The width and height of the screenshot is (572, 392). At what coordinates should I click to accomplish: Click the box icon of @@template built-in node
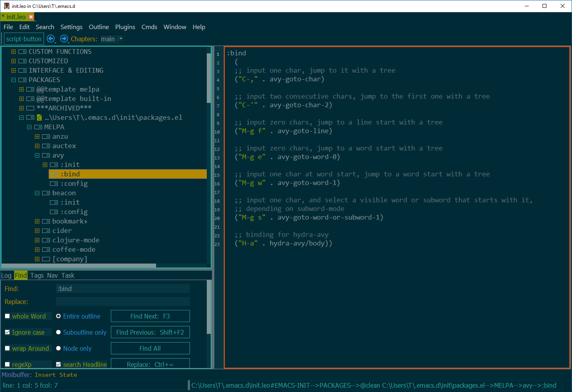pyautogui.click(x=30, y=99)
